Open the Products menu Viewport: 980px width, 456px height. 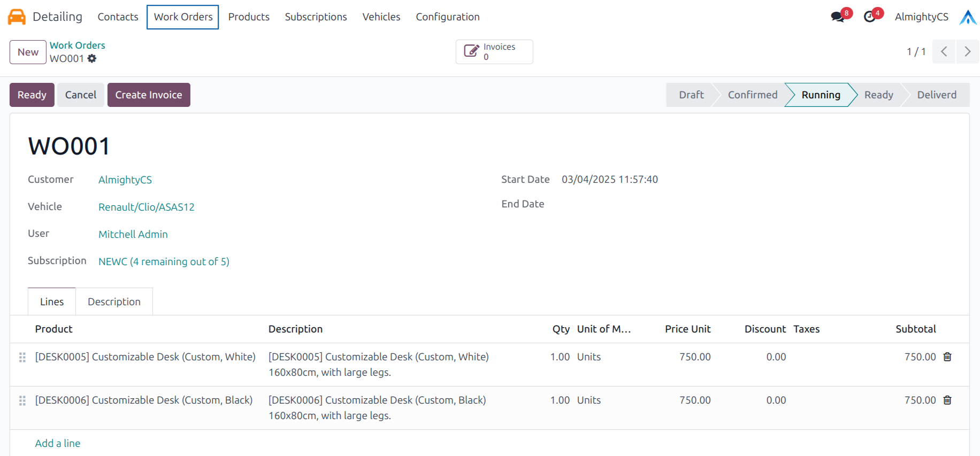coord(249,17)
